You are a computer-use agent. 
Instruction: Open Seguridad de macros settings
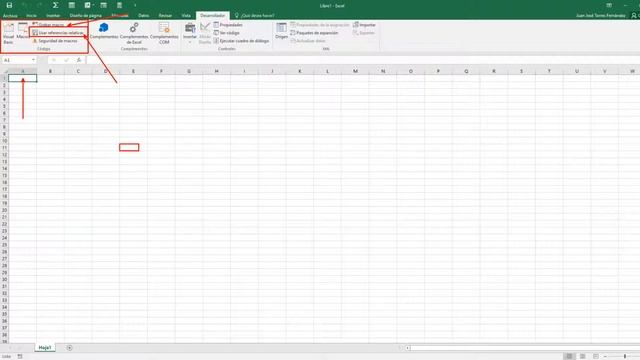click(55, 41)
